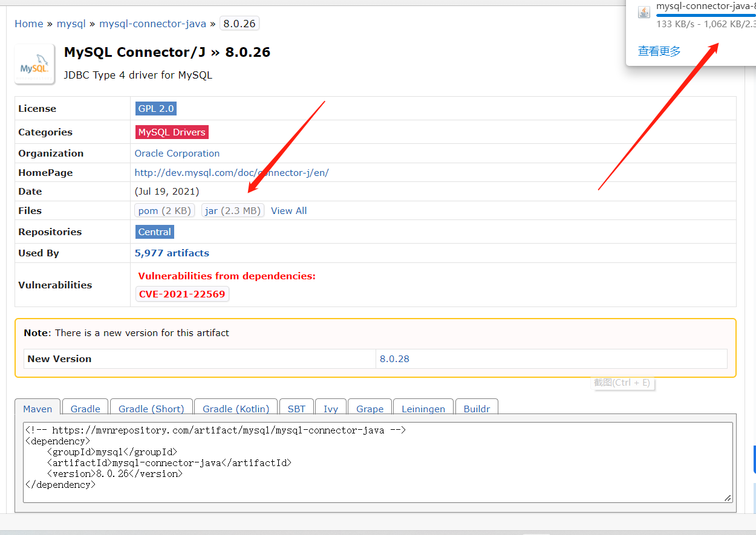
Task: Switch to the Leiningen tab
Action: tap(423, 409)
